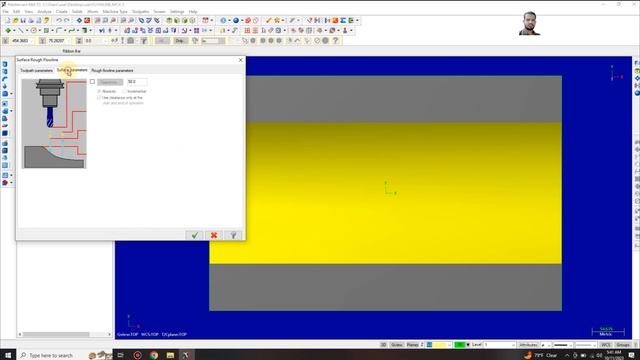The height and width of the screenshot is (360, 640).
Task: Click the dialog Help question-mark button
Action: click(233, 235)
